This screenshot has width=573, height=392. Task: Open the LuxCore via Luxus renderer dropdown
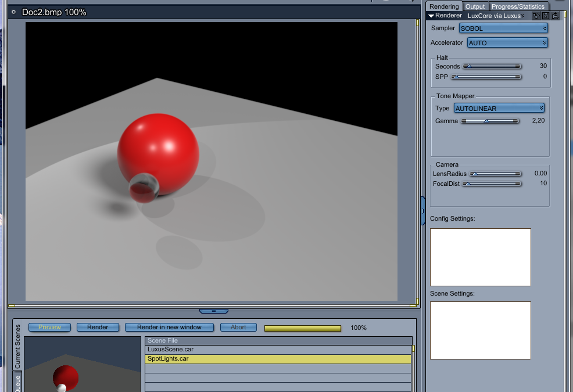pyautogui.click(x=496, y=16)
